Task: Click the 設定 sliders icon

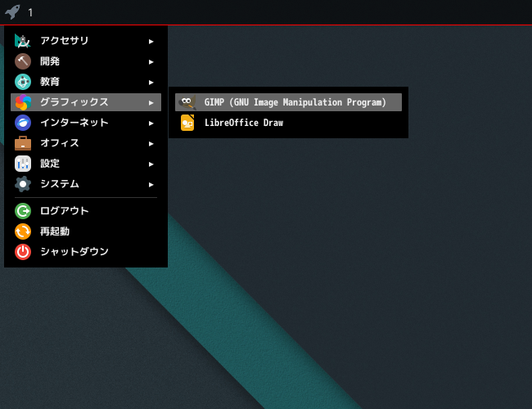Action: pos(23,164)
